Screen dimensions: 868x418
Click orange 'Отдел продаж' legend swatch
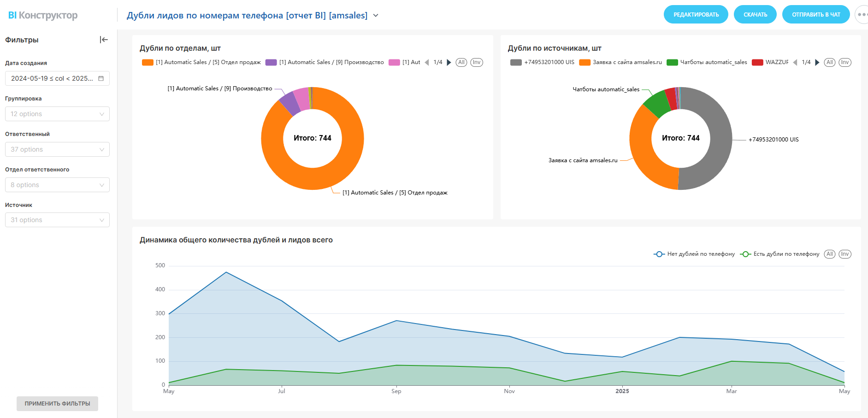point(148,62)
